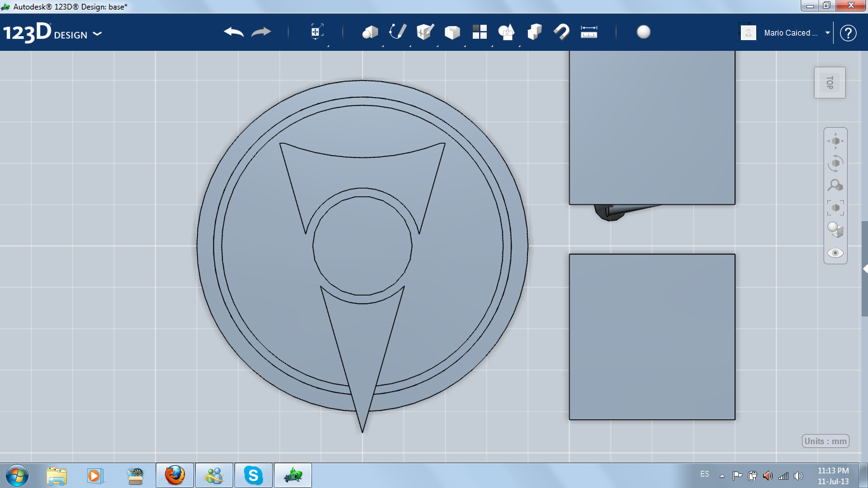Screen dimensions: 868x488
Task: Select the Zoom navigation tool
Action: 836,185
